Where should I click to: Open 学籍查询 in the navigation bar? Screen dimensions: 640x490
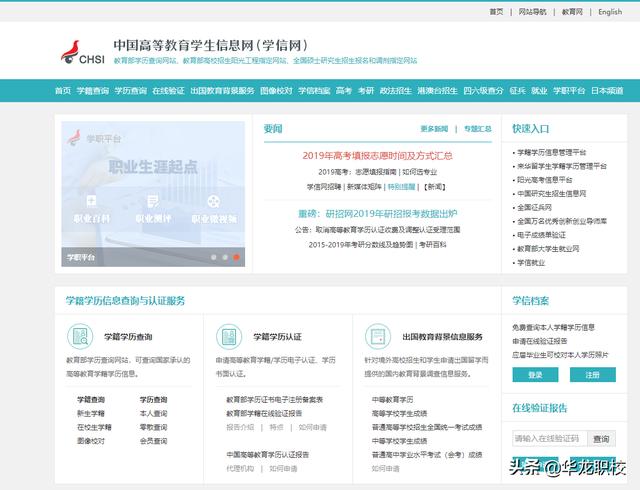[93, 91]
